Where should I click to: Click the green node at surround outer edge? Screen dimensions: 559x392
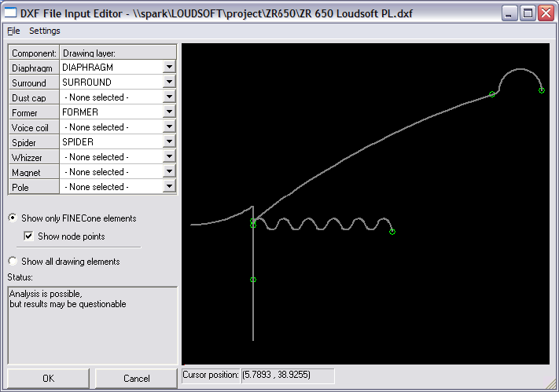coord(542,90)
